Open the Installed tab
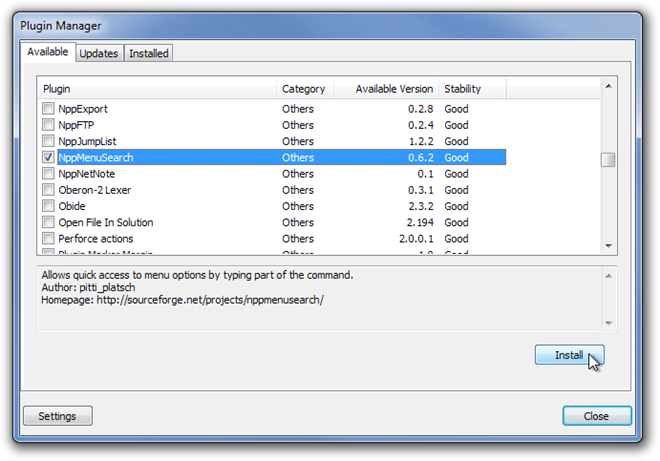The width and height of the screenshot is (660, 461). click(148, 53)
